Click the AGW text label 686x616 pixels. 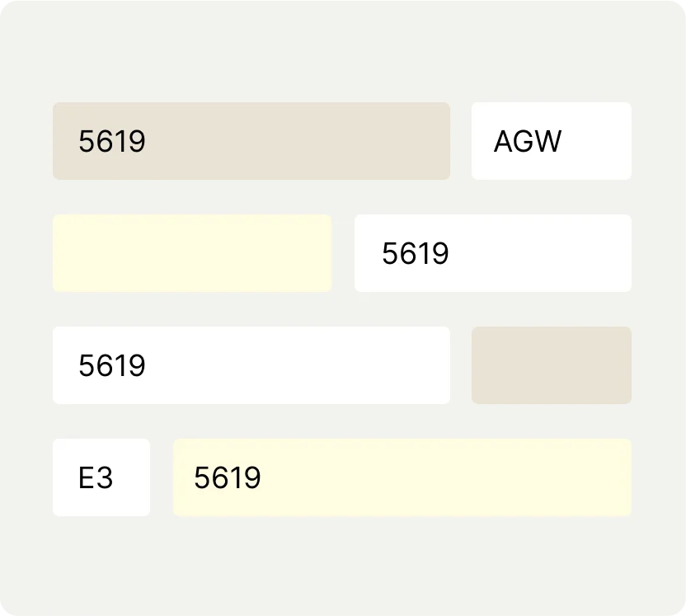(x=528, y=142)
